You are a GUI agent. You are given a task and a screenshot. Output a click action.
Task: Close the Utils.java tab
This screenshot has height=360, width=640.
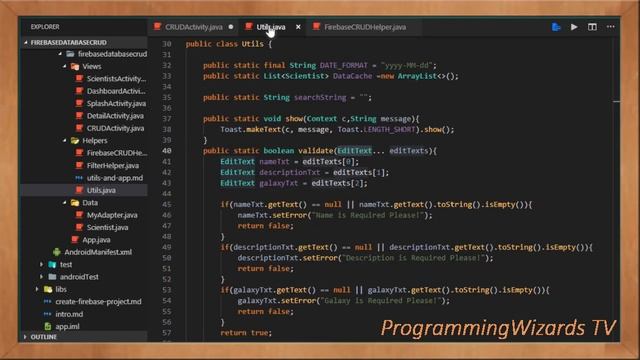coord(298,27)
